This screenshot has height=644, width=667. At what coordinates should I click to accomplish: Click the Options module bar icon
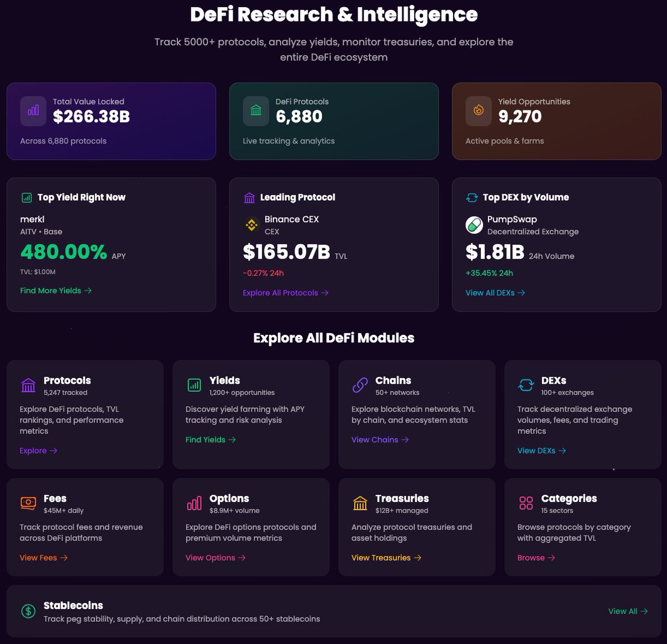tap(194, 503)
